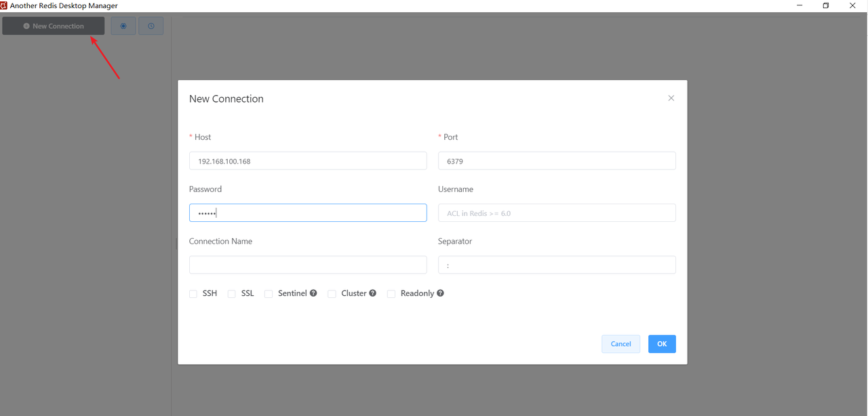Enable the SSL checkbox
Viewport: 868px width, 416px height.
click(232, 294)
